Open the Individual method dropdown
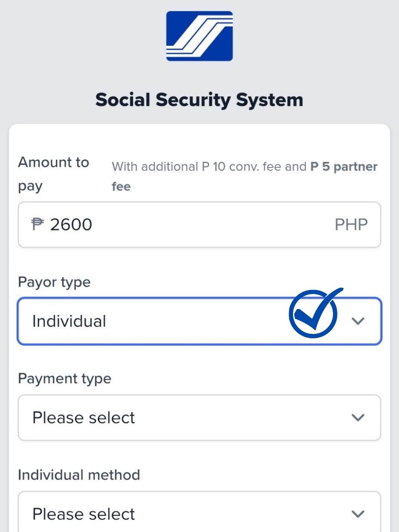 click(x=199, y=513)
